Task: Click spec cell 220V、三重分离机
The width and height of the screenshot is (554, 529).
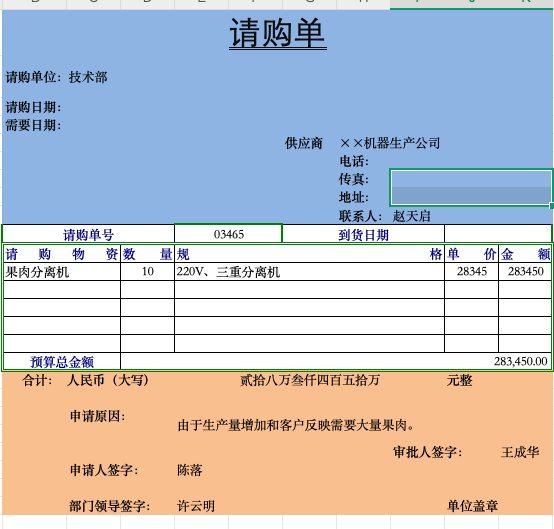Action: pyautogui.click(x=309, y=272)
